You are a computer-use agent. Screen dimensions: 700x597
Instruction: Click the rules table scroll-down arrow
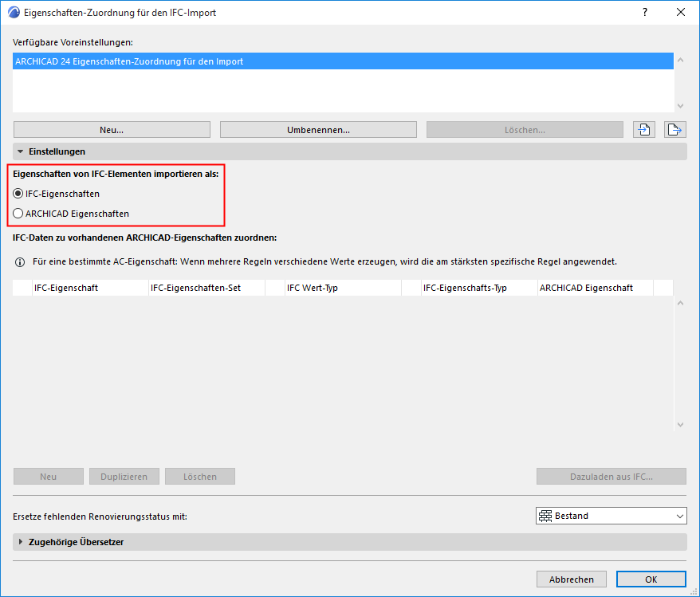point(680,425)
